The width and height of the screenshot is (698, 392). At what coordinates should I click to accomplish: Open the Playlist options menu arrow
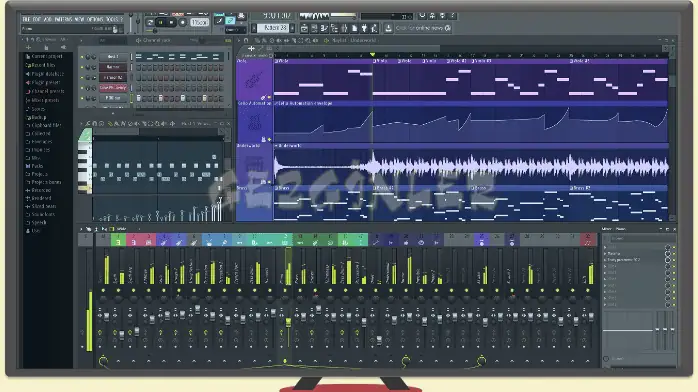239,40
